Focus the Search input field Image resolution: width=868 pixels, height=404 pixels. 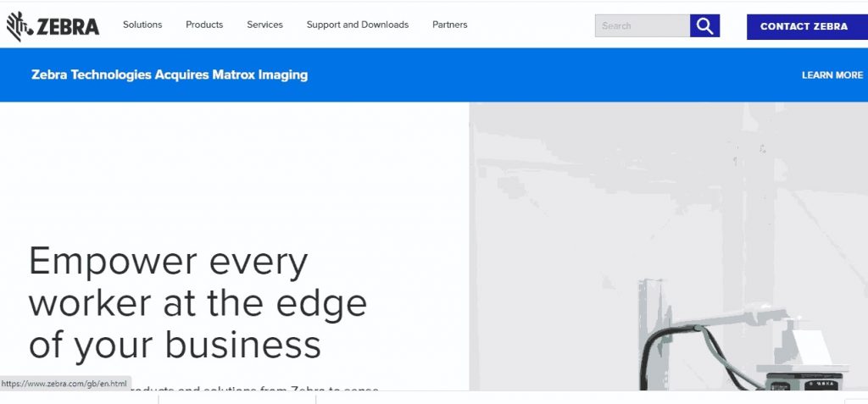pyautogui.click(x=643, y=26)
